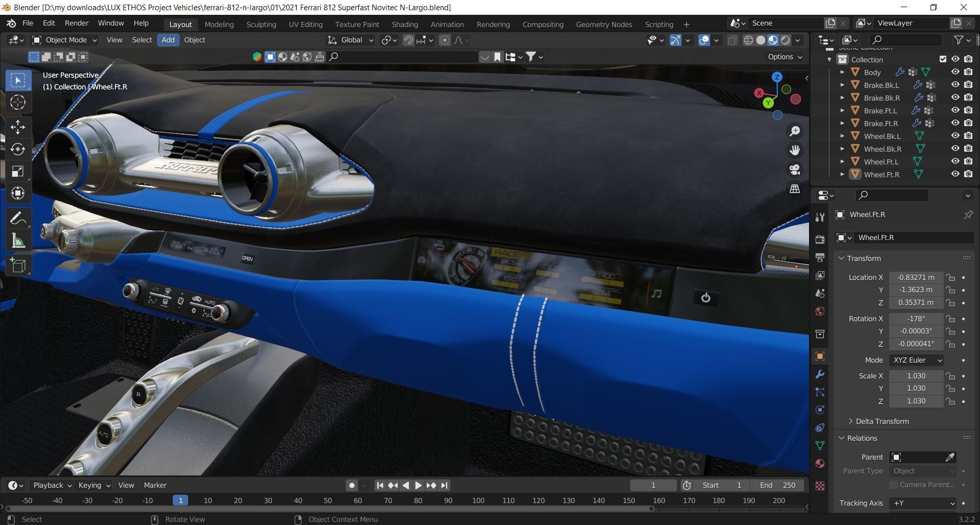Switch to wireframe viewport shading

point(748,40)
